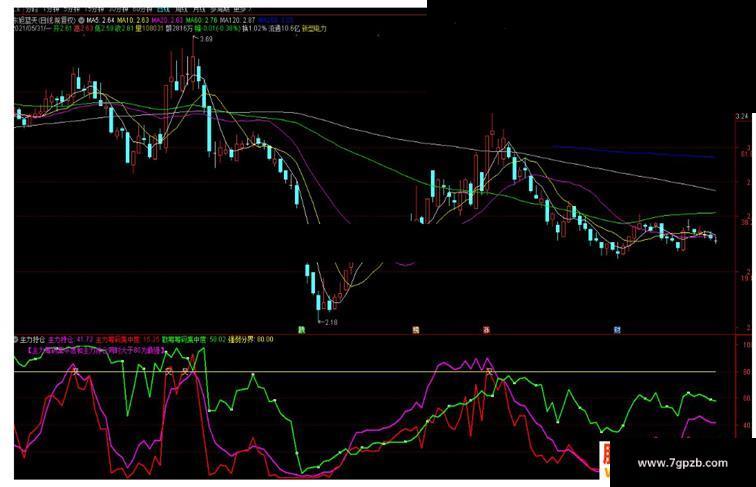Click the green 跌 event marker
Viewport: 756px width, 487px height.
coord(301,330)
